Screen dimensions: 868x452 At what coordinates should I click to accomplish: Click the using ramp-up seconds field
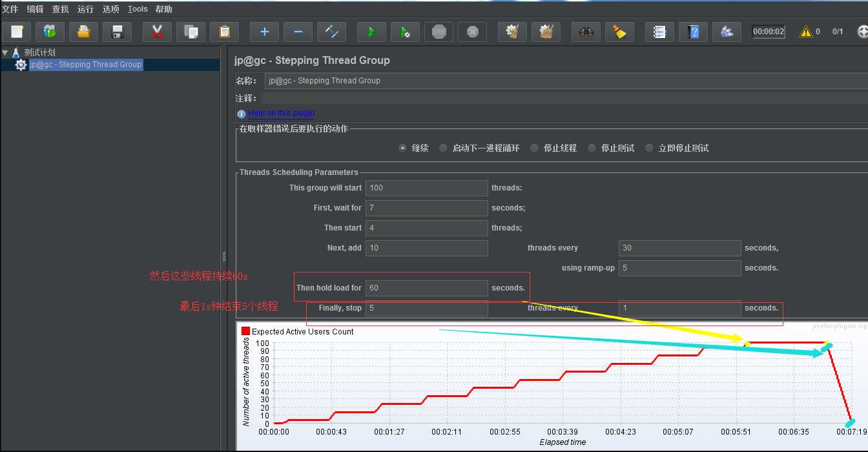679,268
